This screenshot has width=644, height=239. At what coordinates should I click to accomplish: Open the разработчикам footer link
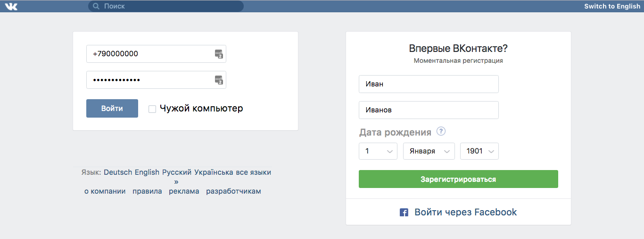point(233,191)
